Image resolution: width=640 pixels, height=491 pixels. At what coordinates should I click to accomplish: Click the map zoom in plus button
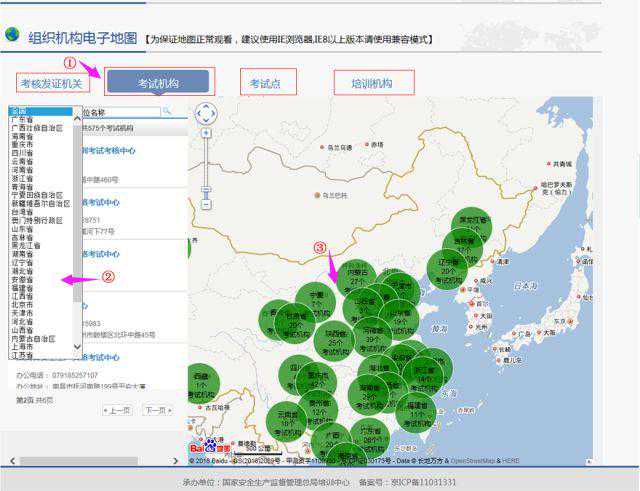tap(205, 134)
